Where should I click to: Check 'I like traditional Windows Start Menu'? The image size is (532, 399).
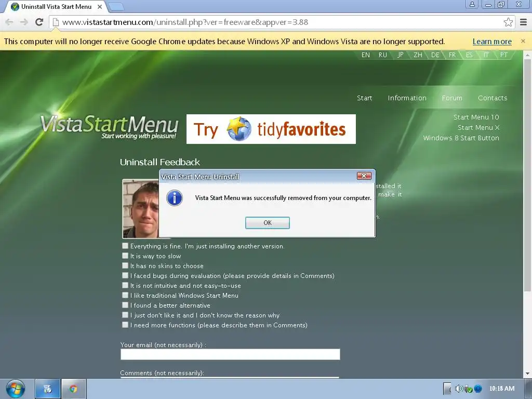(x=125, y=295)
